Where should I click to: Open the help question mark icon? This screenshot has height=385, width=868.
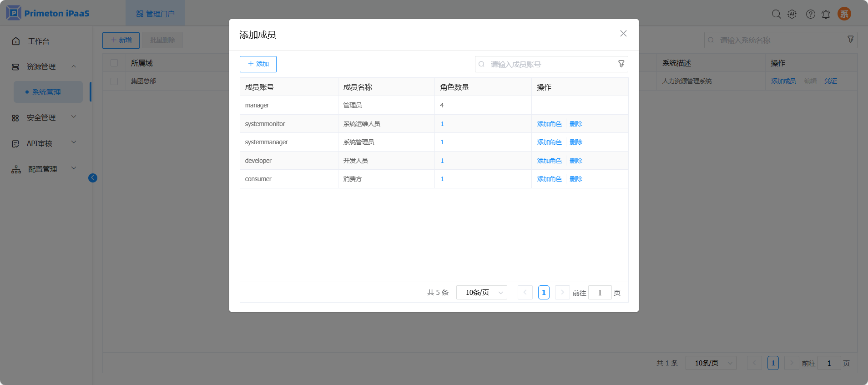(810, 14)
